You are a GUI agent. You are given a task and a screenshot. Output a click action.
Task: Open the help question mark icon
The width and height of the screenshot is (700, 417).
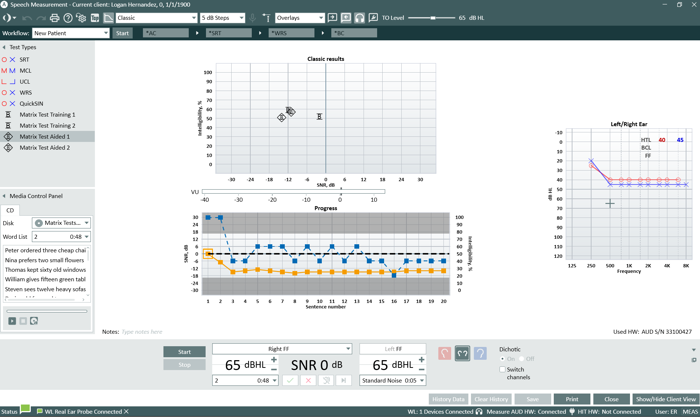(x=68, y=18)
